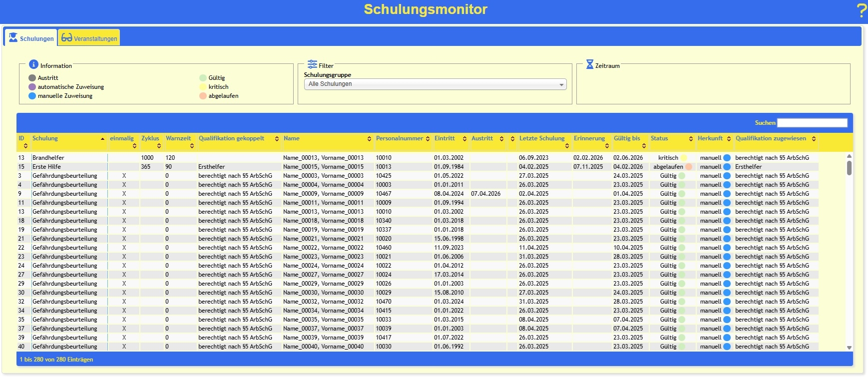Image resolution: width=868 pixels, height=377 pixels.
Task: Switch to the Schulungen tab
Action: pyautogui.click(x=31, y=37)
